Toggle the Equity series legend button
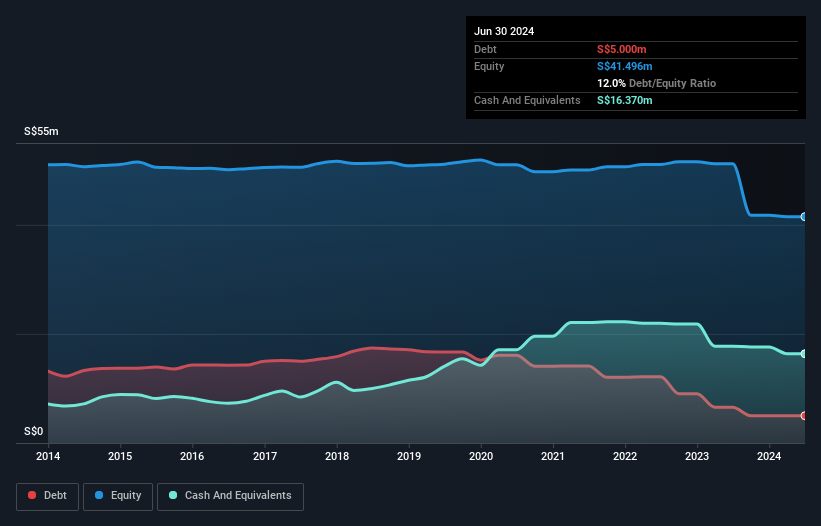Image resolution: width=821 pixels, height=526 pixels. tap(118, 496)
